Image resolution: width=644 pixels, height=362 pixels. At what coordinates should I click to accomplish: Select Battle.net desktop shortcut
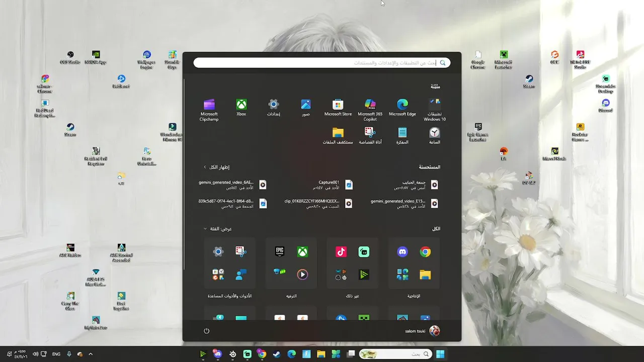pos(121,81)
